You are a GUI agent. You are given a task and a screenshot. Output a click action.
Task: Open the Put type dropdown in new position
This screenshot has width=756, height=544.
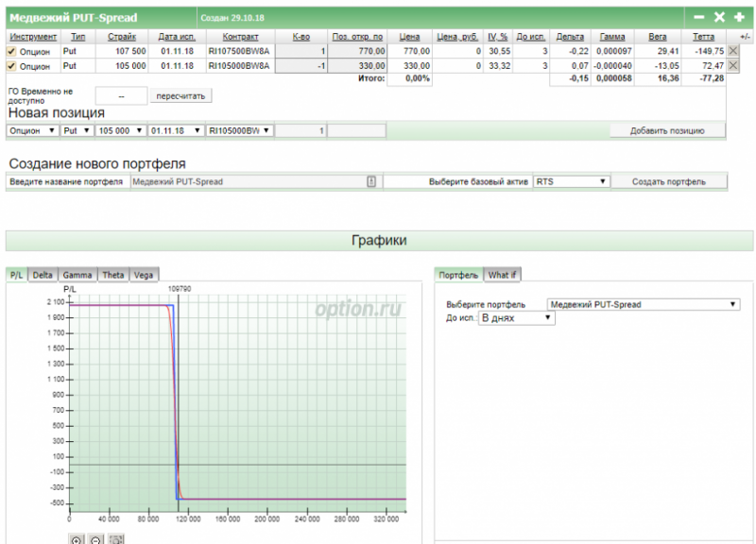coord(77,130)
